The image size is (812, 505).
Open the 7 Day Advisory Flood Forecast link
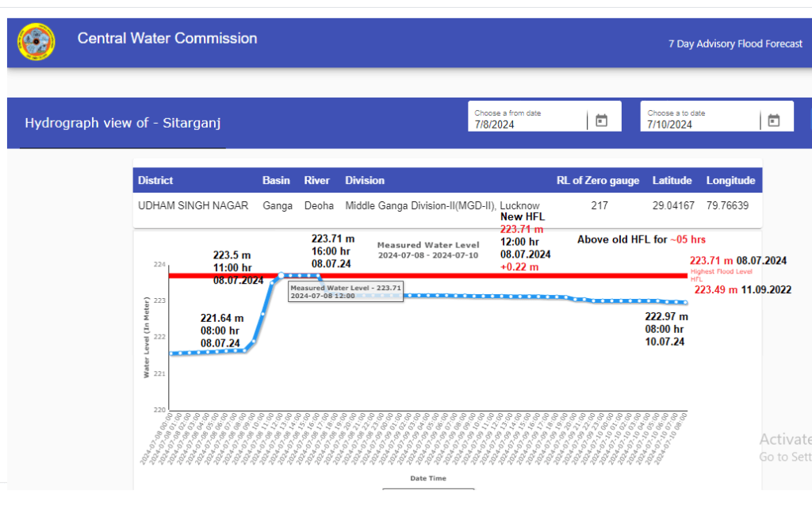pyautogui.click(x=735, y=44)
